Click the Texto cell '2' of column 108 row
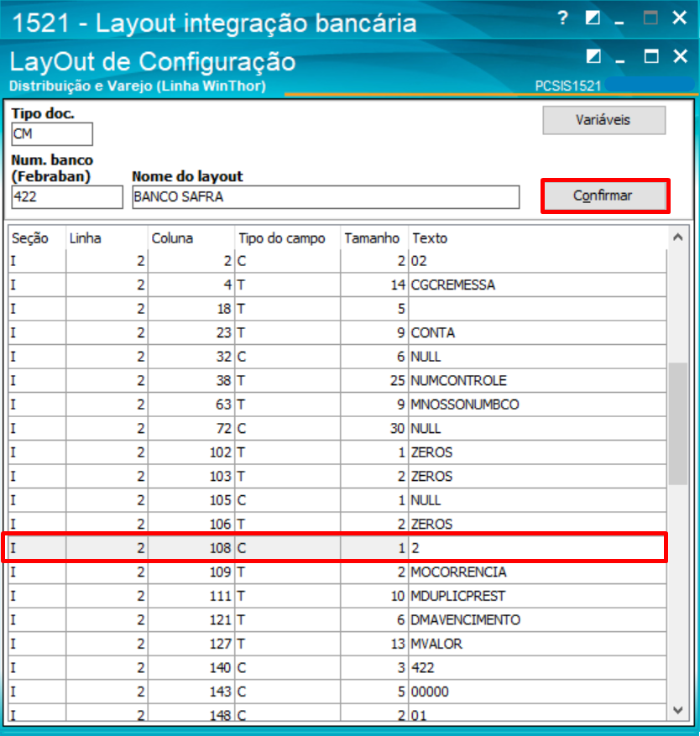Viewport: 700px width, 736px height. click(x=537, y=548)
